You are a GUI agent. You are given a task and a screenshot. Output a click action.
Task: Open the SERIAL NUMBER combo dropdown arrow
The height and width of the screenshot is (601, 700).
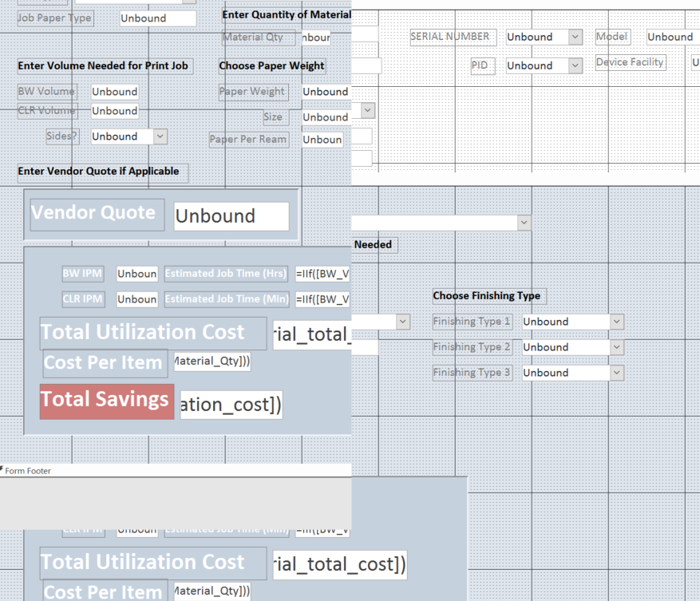575,37
